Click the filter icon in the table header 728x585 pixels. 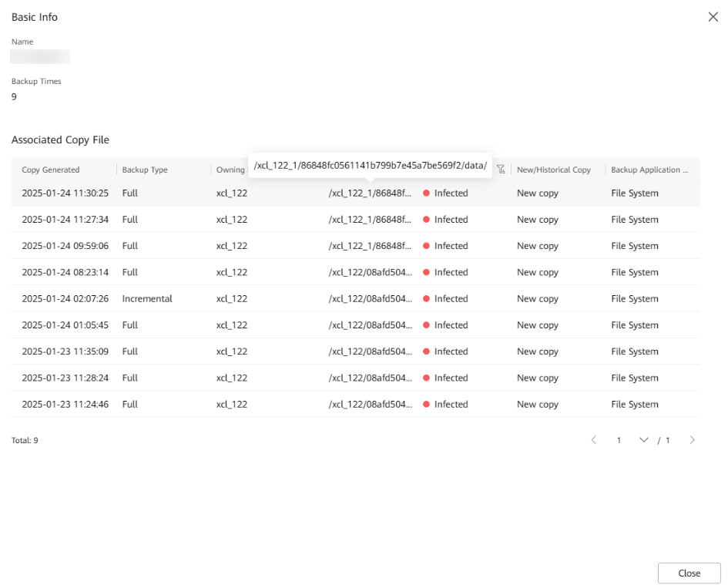(x=501, y=170)
